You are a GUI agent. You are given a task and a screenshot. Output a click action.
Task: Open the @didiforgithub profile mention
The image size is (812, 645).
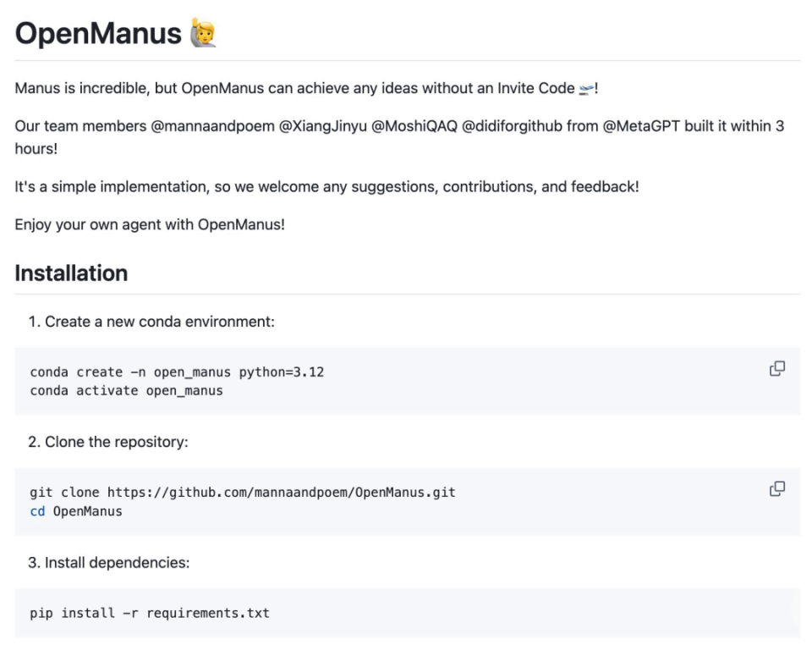coord(512,126)
